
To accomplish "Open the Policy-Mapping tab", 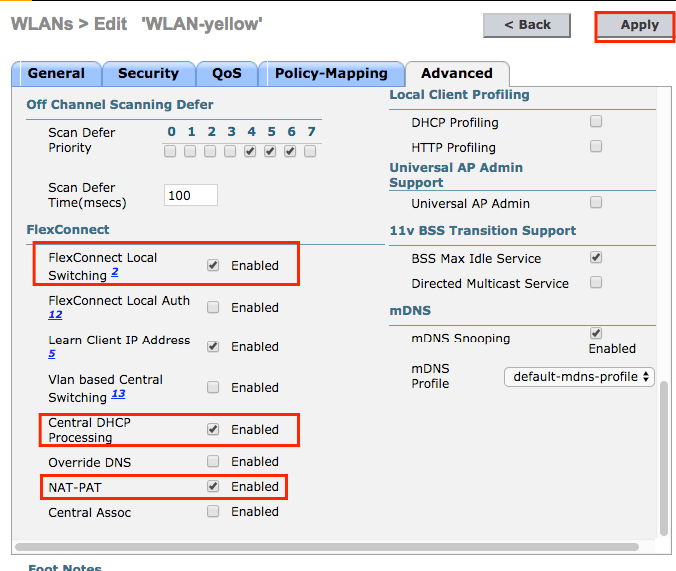I will [331, 73].
